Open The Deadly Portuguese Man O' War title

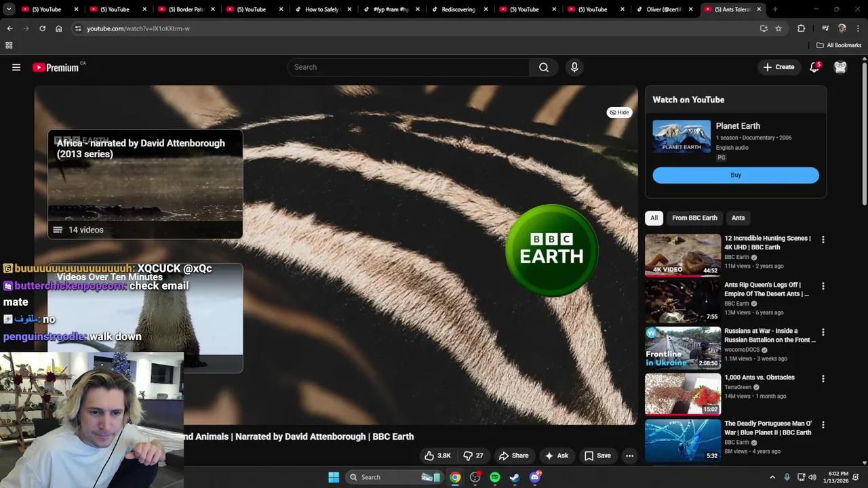(768, 428)
